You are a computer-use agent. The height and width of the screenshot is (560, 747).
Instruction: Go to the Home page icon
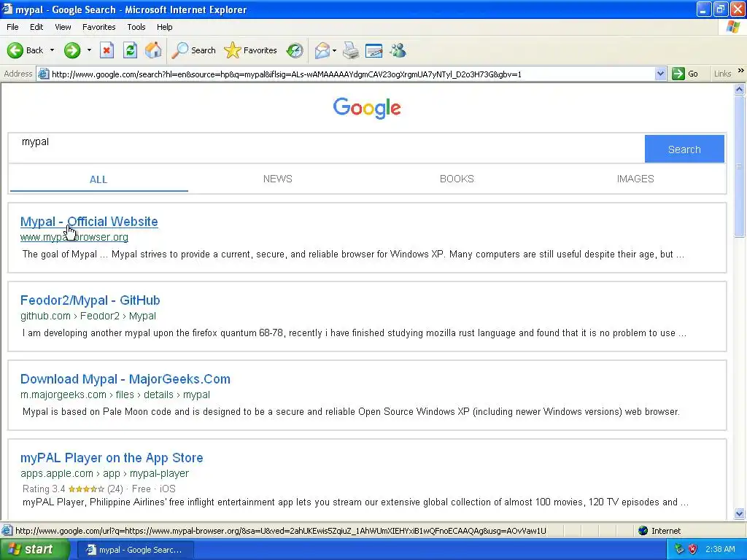click(x=153, y=50)
